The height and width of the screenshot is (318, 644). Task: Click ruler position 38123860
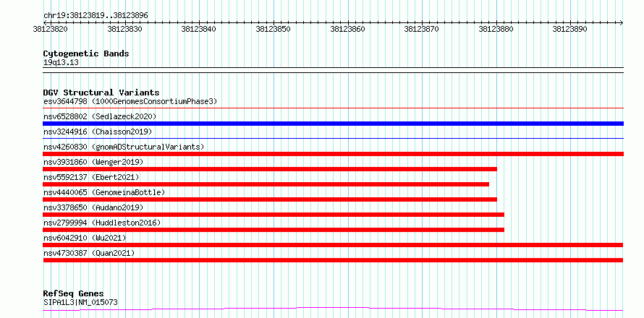click(347, 29)
